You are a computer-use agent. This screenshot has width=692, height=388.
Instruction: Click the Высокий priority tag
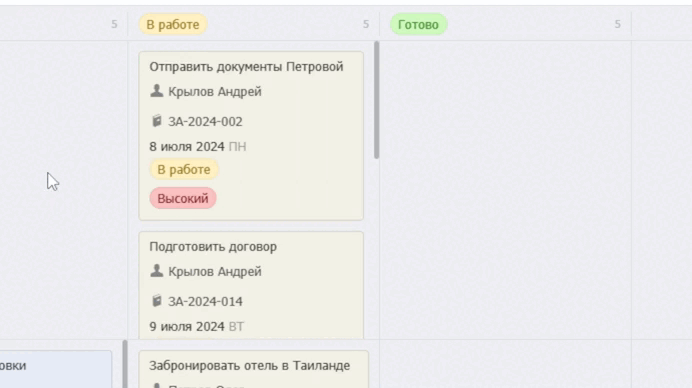click(x=183, y=198)
